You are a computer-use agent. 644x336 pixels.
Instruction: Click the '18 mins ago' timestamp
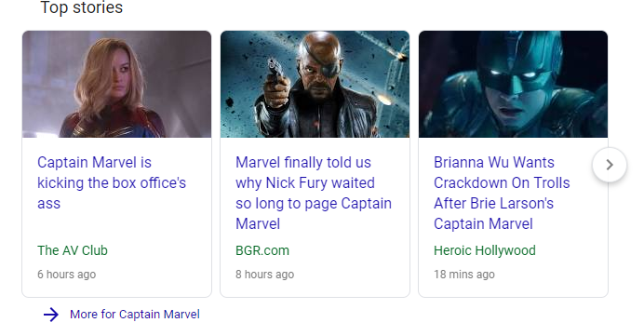(x=464, y=274)
